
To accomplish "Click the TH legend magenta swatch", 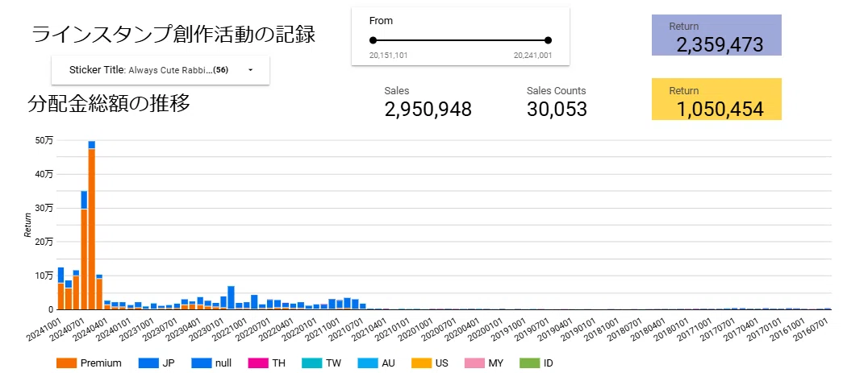I will click(x=258, y=363).
